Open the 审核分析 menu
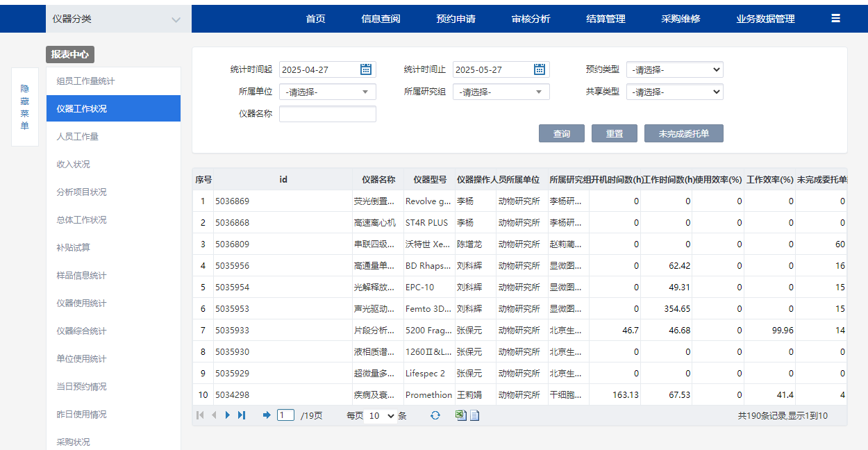Viewport: 868px width, 450px height. pyautogui.click(x=531, y=19)
